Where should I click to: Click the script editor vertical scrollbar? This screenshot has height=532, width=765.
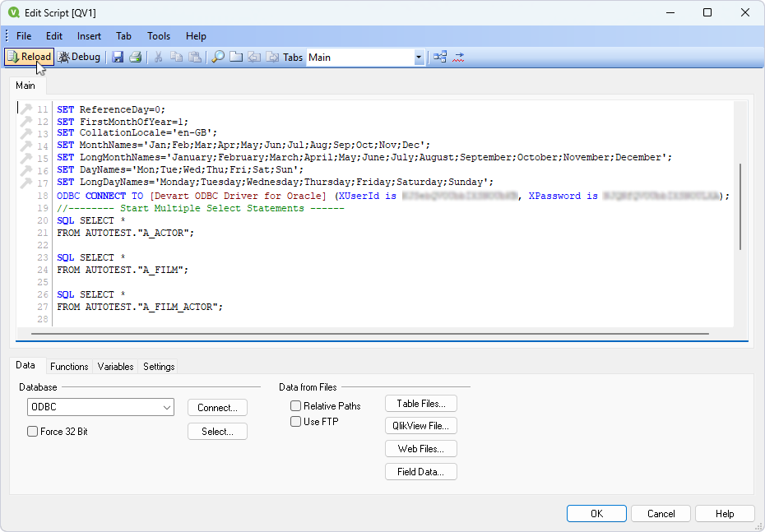(740, 206)
